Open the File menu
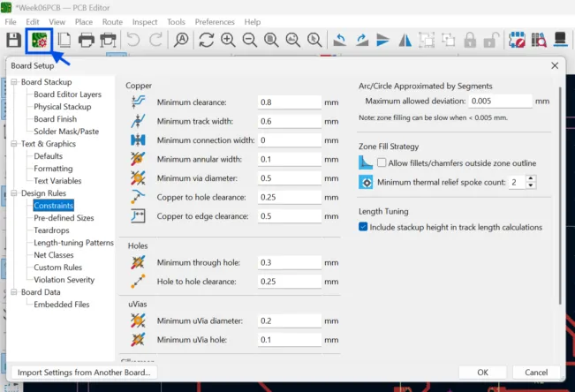This screenshot has height=392, width=575. [x=11, y=22]
